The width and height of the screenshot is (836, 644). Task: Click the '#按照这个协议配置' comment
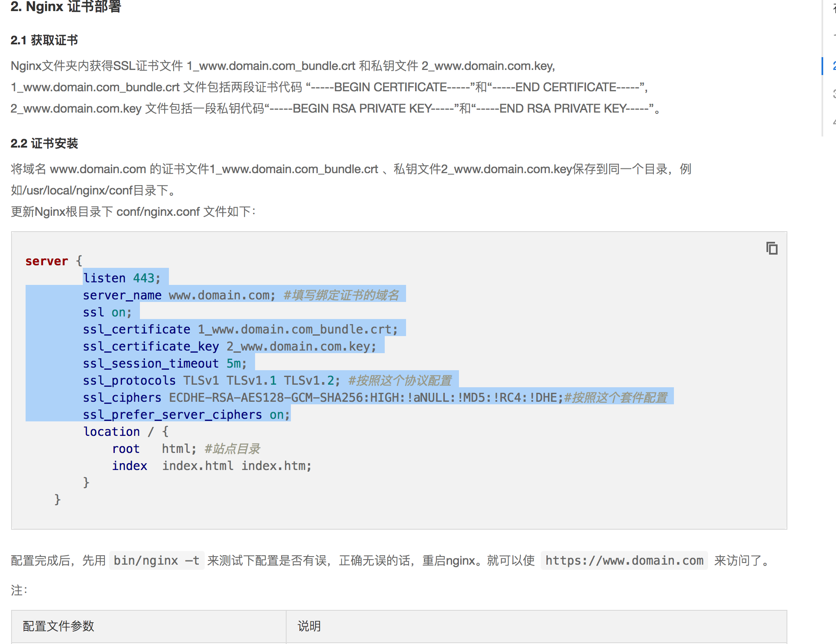[x=400, y=380]
